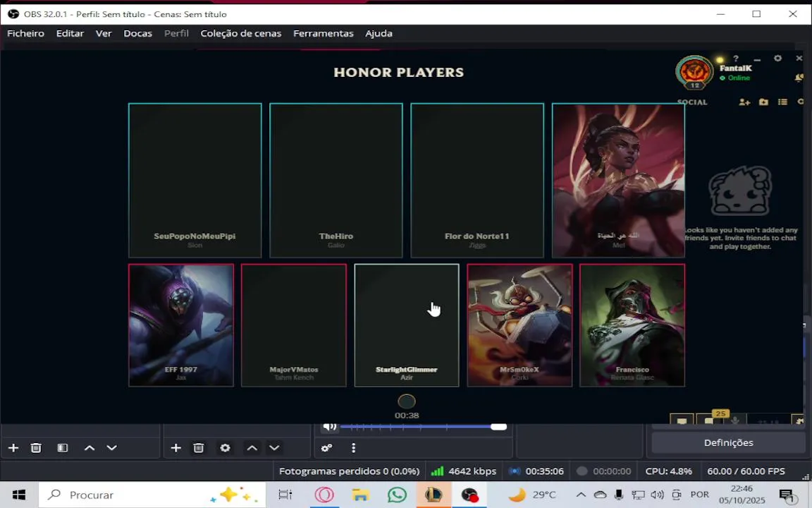The image size is (812, 508).
Task: Click the Fotogramas perdidos status text
Action: point(349,471)
